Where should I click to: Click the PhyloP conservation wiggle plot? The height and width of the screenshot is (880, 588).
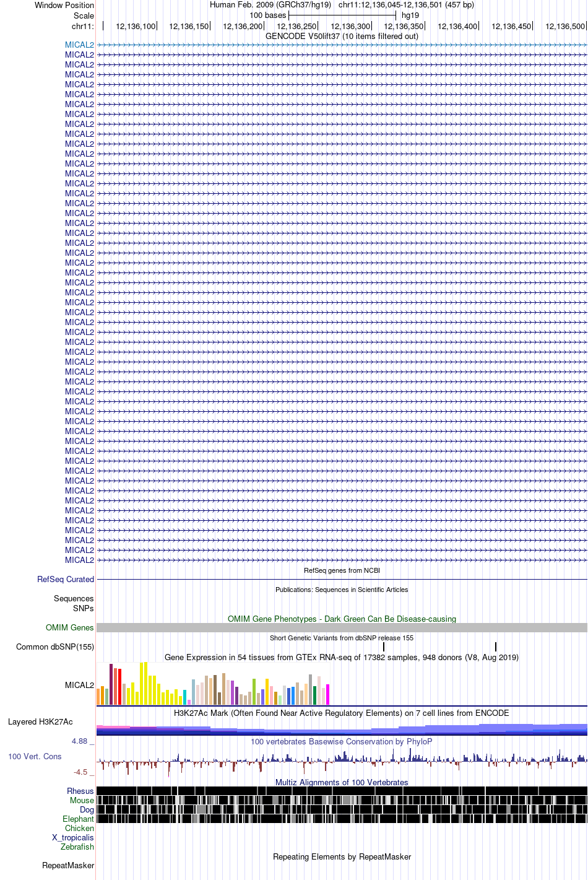342,762
